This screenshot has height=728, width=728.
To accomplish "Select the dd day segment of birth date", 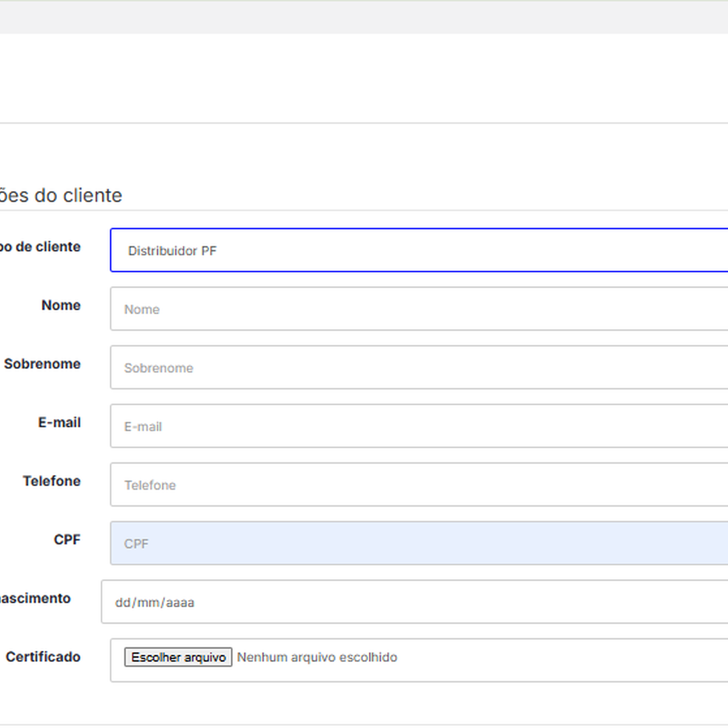I will 123,603.
